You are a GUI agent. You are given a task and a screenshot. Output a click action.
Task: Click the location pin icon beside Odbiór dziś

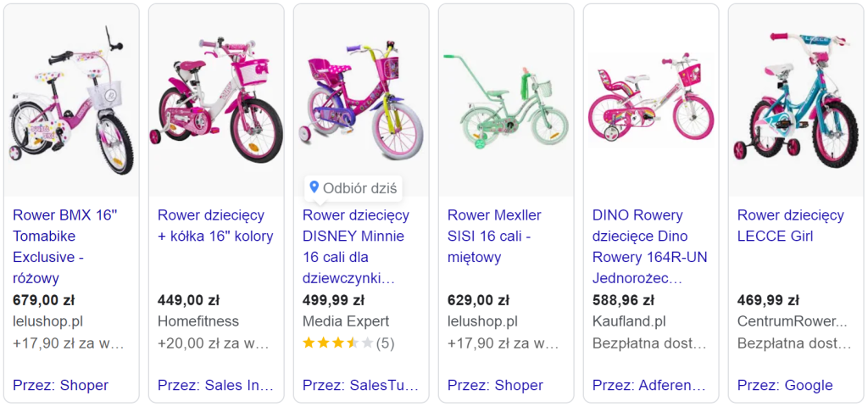point(314,187)
